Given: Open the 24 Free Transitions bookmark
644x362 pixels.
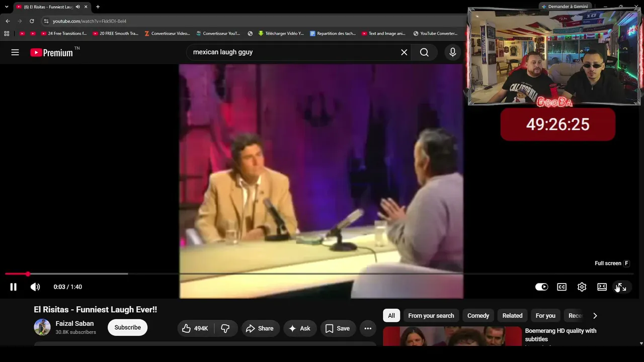Looking at the screenshot, I should tap(64, 34).
